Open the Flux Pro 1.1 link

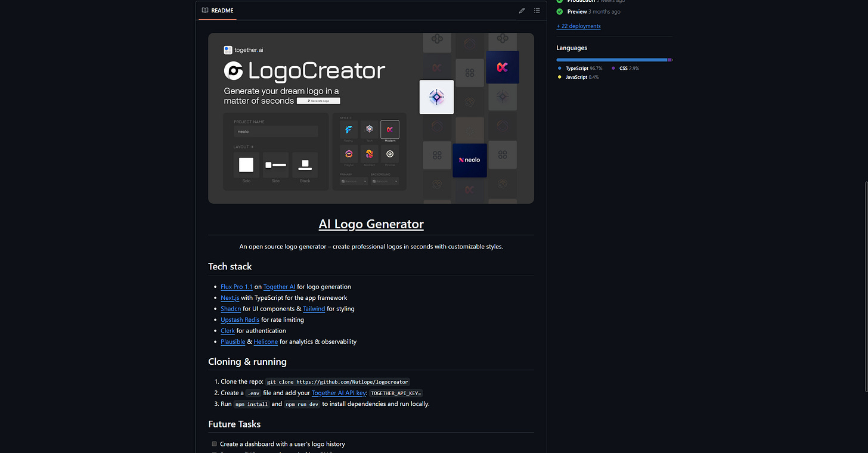pyautogui.click(x=237, y=287)
